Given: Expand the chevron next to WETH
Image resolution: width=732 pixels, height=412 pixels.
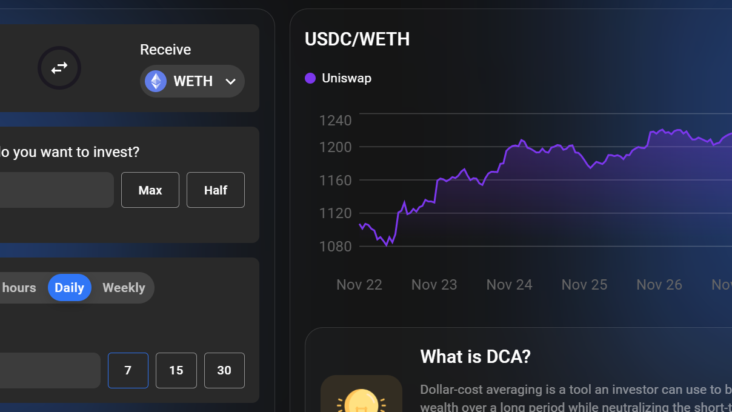Looking at the screenshot, I should coord(231,82).
